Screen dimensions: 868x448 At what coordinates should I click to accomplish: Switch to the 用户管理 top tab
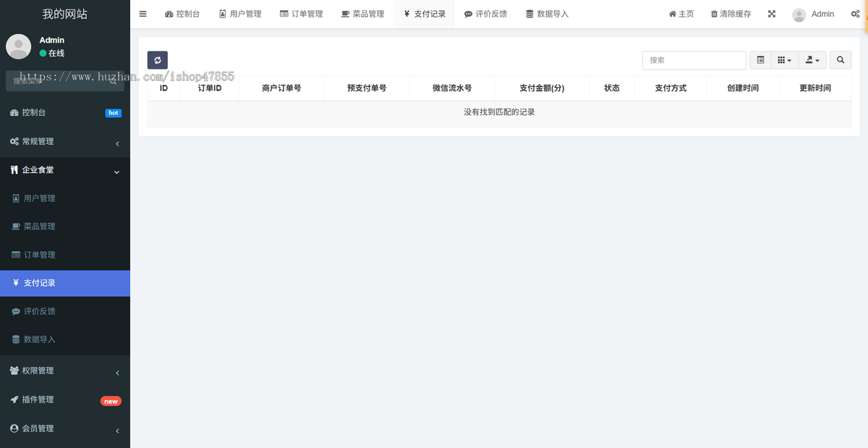pyautogui.click(x=240, y=14)
